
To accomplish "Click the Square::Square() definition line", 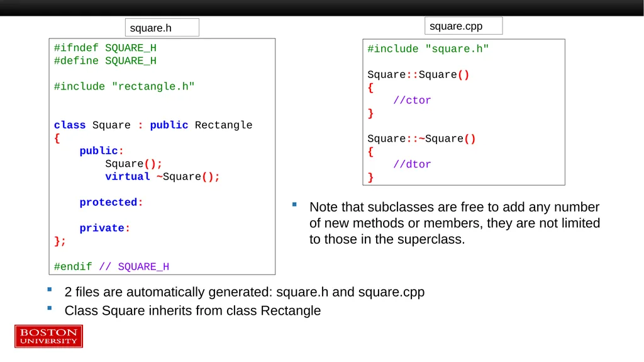I will (418, 75).
